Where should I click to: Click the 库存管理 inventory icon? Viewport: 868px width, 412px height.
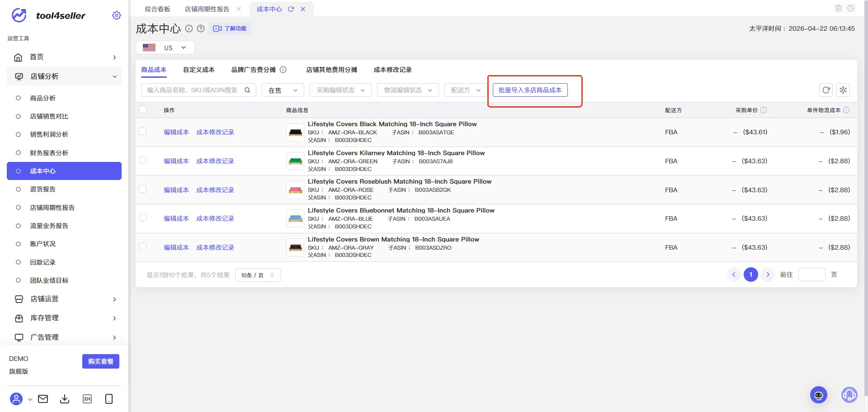(19, 318)
